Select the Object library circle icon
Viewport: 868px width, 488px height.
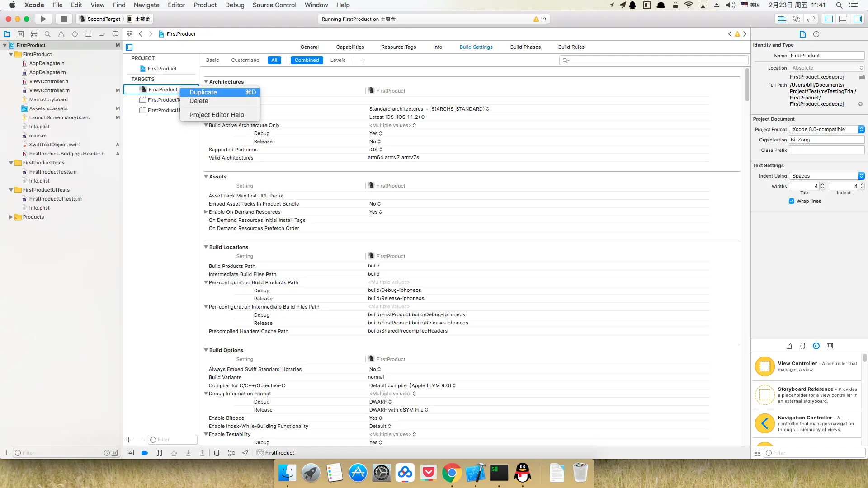pyautogui.click(x=816, y=346)
